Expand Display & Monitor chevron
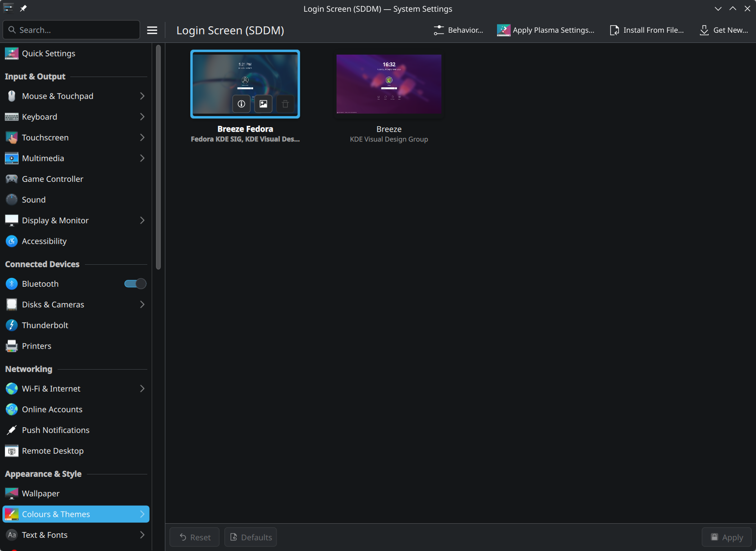 point(142,220)
